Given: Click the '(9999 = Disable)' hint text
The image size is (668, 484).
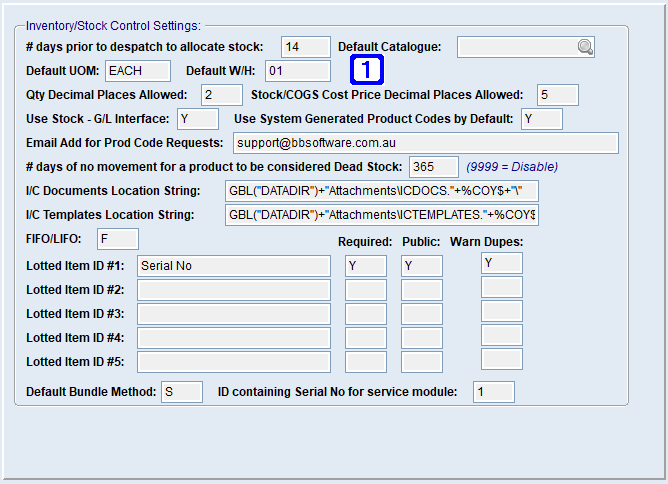Looking at the screenshot, I should point(512,167).
